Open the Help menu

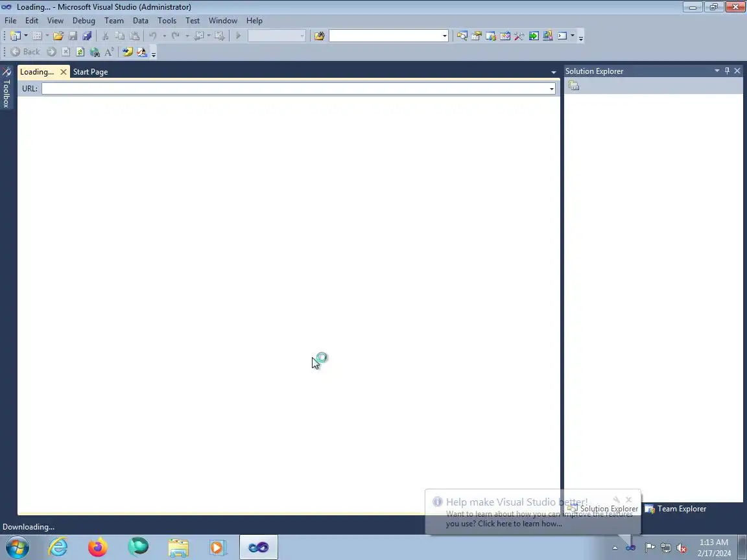[x=254, y=21]
